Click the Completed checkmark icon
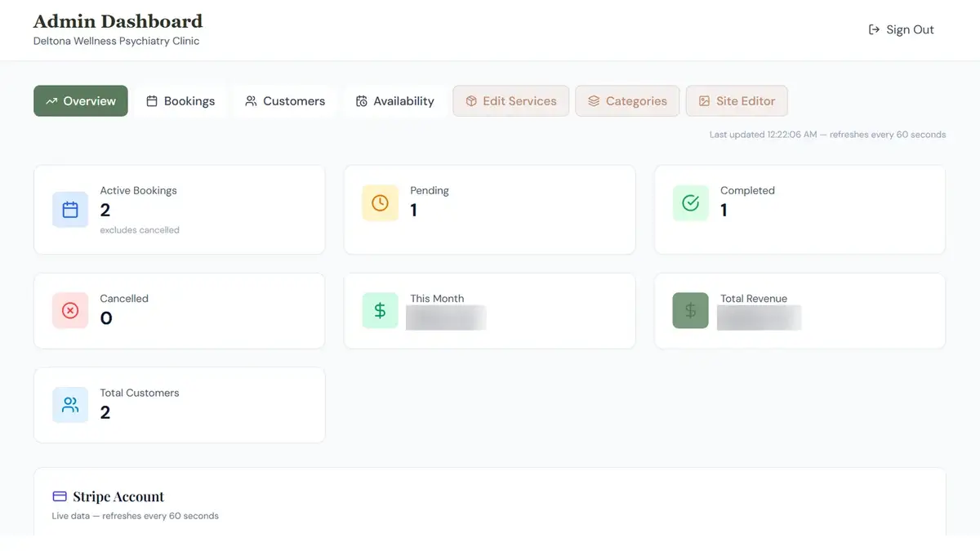 (690, 203)
